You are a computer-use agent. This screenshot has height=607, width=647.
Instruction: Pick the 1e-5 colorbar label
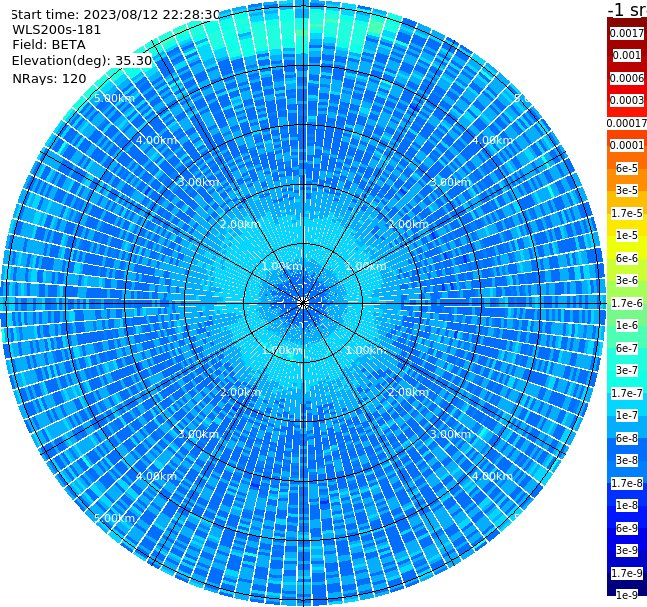627,235
